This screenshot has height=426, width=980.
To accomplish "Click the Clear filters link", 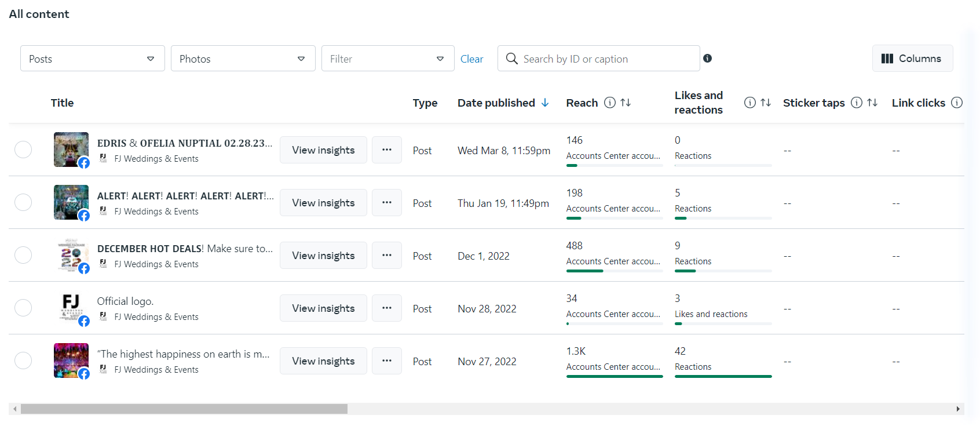I will pos(471,59).
